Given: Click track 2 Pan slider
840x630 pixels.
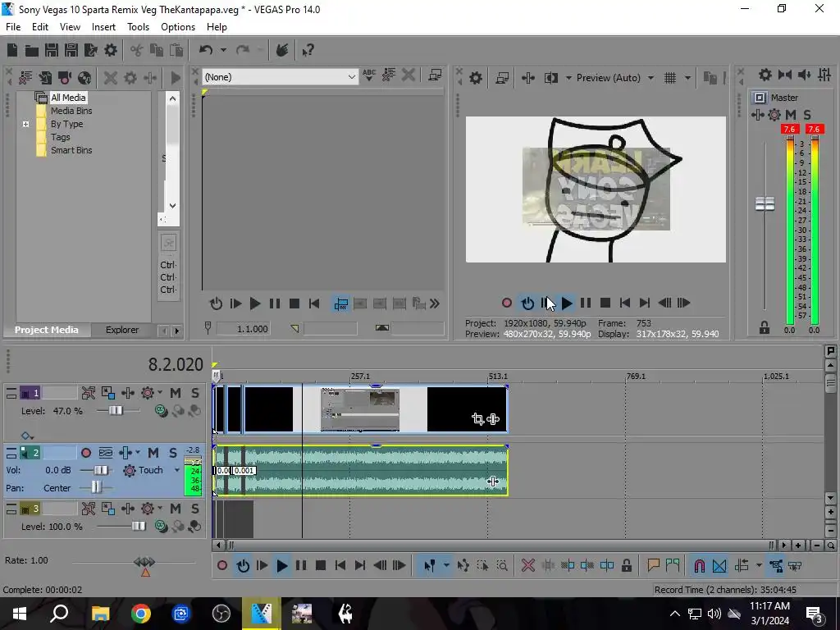Looking at the screenshot, I should [x=95, y=487].
